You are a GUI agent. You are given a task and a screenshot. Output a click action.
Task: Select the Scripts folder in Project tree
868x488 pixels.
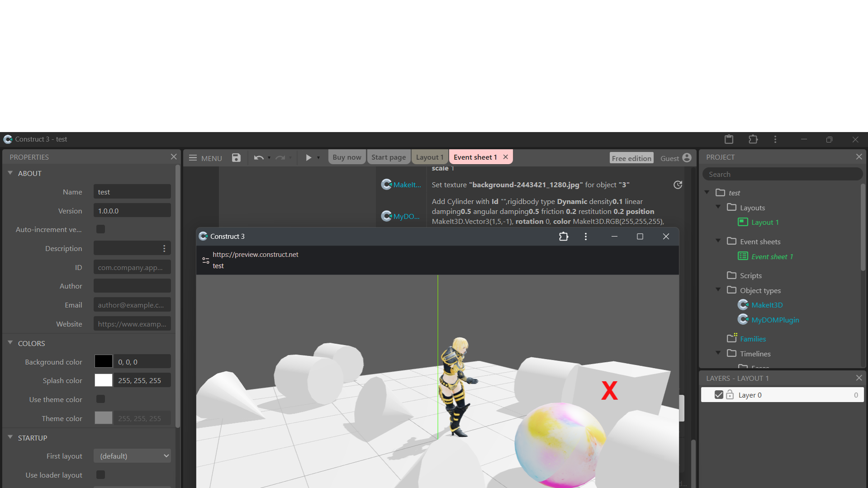click(x=750, y=275)
